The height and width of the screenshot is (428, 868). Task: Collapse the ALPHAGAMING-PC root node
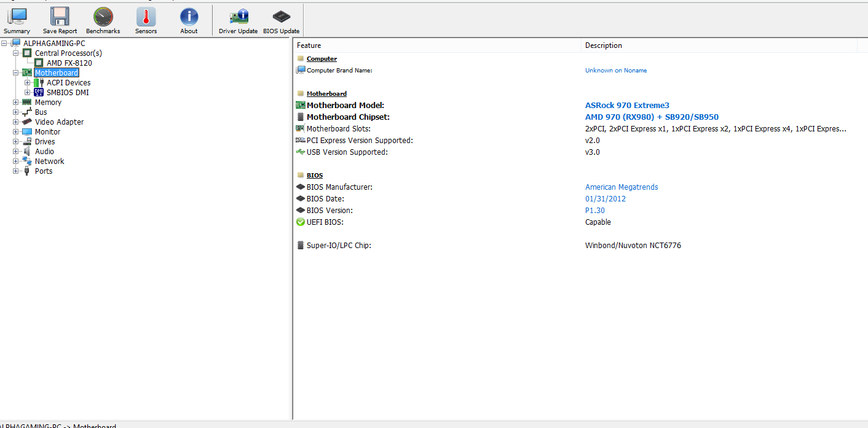pos(5,43)
